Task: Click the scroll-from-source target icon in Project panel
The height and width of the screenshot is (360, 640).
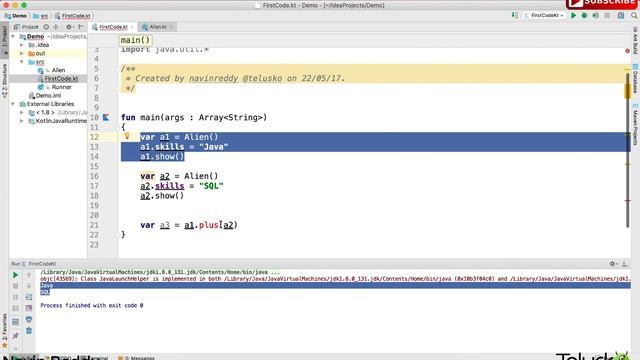Action: point(46,27)
